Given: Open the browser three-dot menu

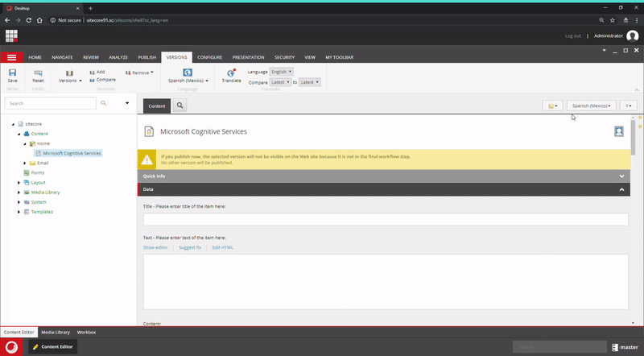Looking at the screenshot, I should 637,20.
